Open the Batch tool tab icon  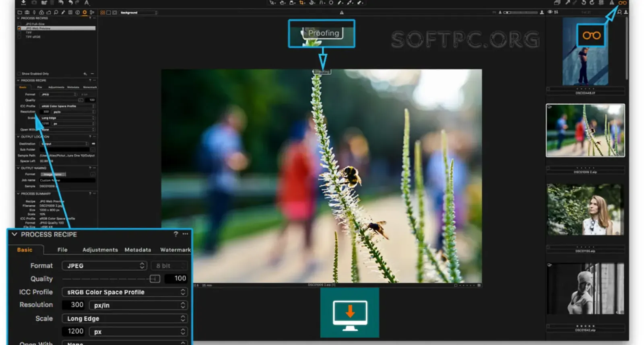tap(92, 12)
